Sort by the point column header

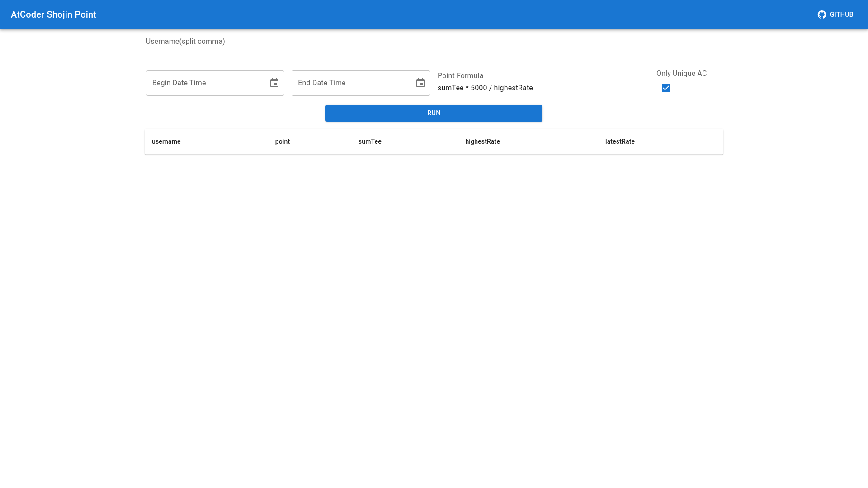283,141
